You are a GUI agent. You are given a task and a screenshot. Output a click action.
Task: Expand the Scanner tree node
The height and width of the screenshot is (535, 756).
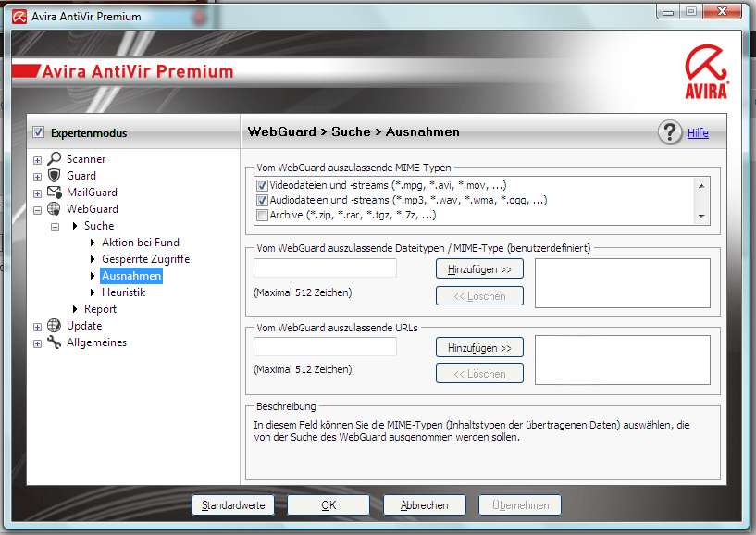[38, 159]
